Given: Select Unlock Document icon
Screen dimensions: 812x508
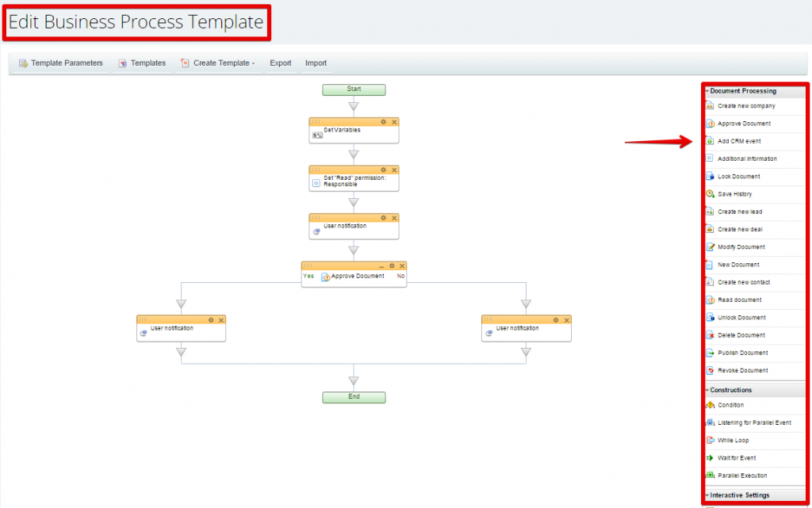Looking at the screenshot, I should (710, 318).
